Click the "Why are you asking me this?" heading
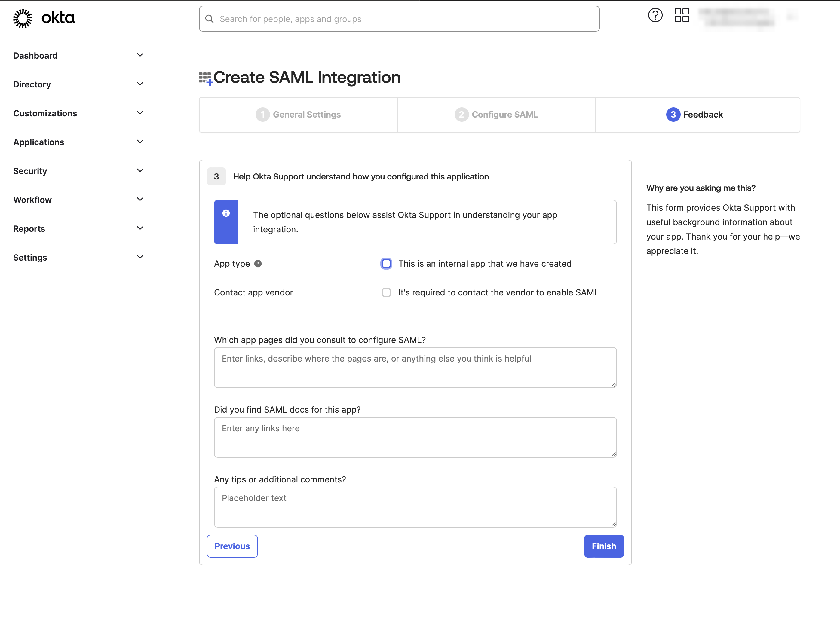This screenshot has width=840, height=621. (701, 188)
